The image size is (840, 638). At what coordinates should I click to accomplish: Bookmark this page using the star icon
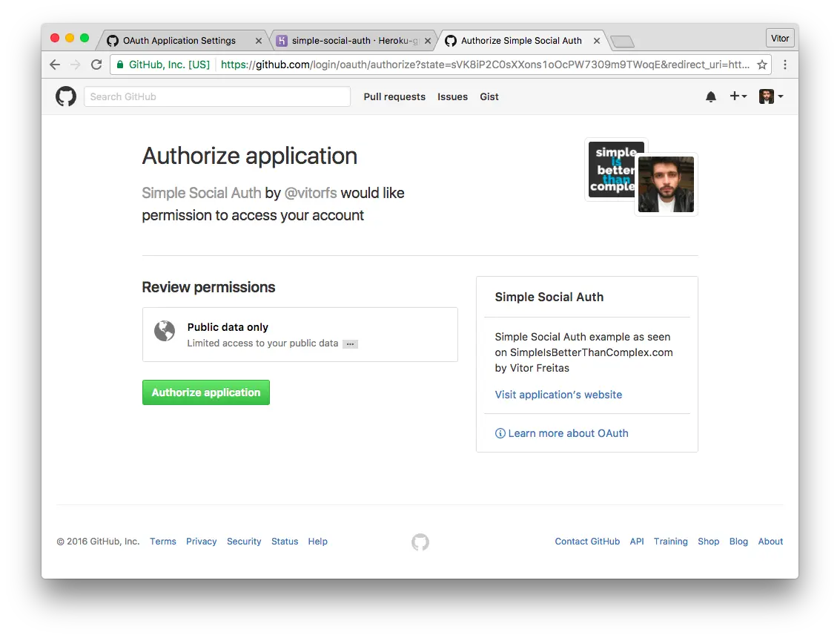762,65
